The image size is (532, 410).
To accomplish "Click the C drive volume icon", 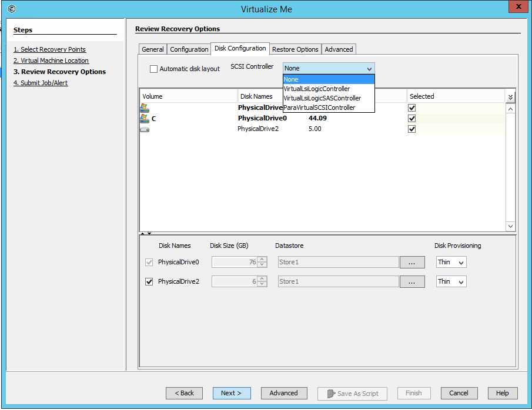I will (145, 118).
